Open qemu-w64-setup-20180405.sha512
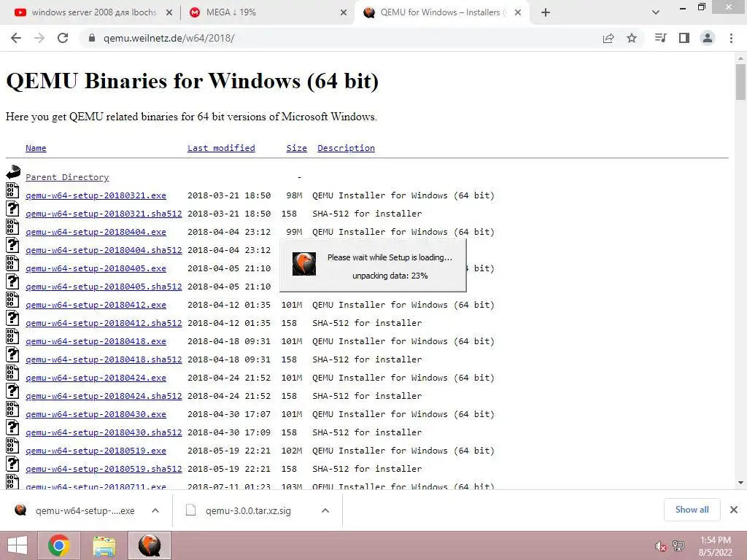747x560 pixels. coord(104,287)
